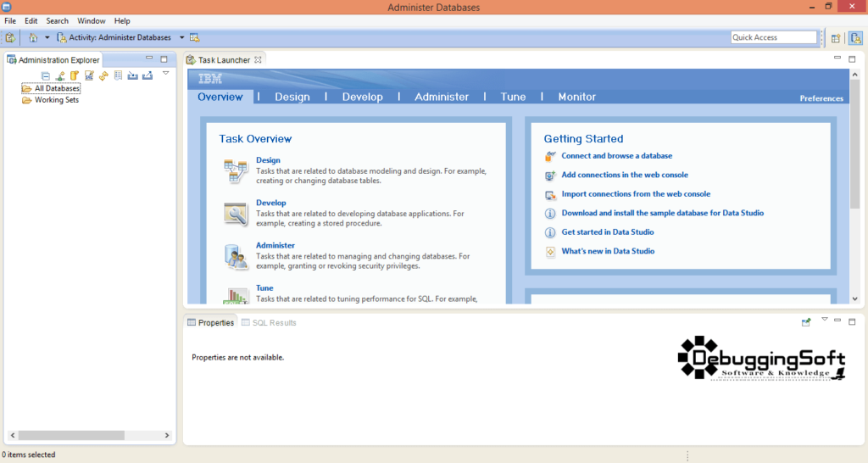868x463 pixels.
Task: Click the Activity: Administer Databases button
Action: pyautogui.click(x=114, y=37)
